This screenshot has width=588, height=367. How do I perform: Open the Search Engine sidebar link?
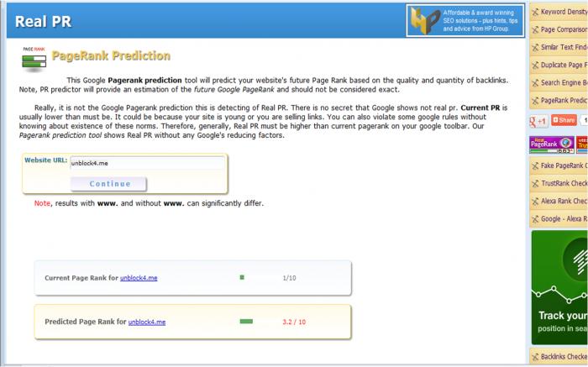tap(564, 82)
